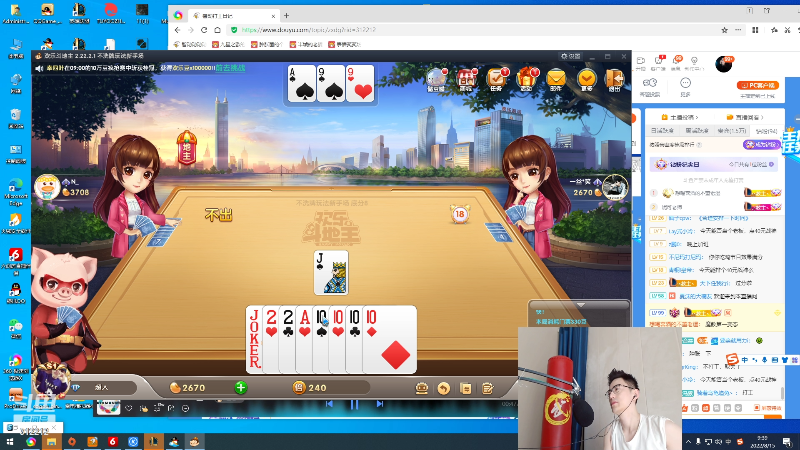Pause the media player playback

pyautogui.click(x=354, y=404)
